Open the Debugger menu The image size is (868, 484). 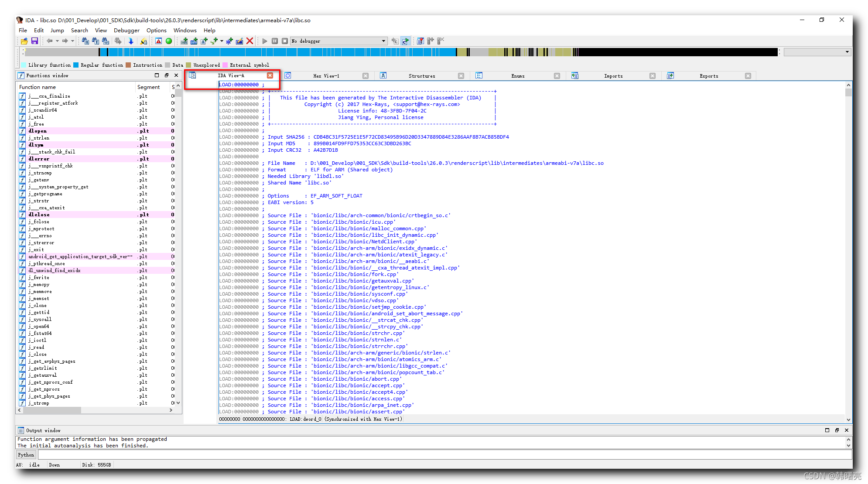click(126, 30)
